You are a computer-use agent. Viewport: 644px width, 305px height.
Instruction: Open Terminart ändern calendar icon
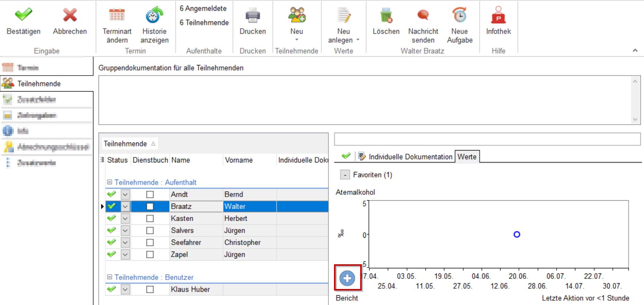click(x=117, y=15)
